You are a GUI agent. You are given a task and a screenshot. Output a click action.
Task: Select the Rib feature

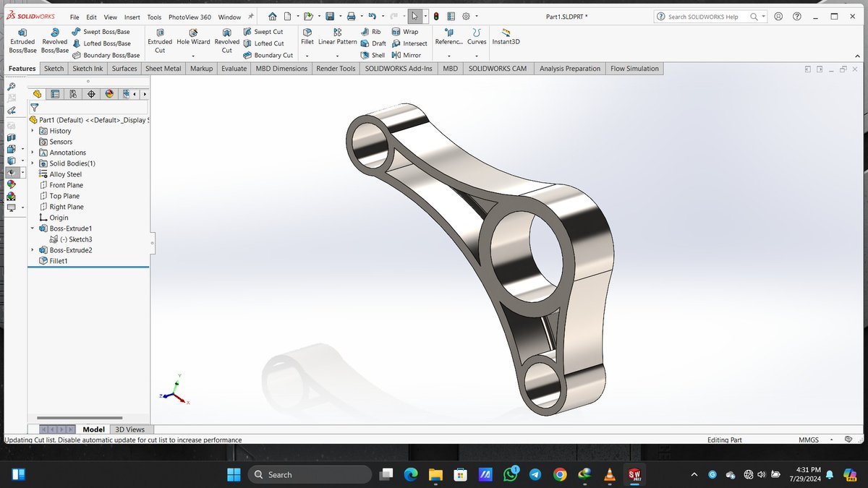(x=371, y=32)
